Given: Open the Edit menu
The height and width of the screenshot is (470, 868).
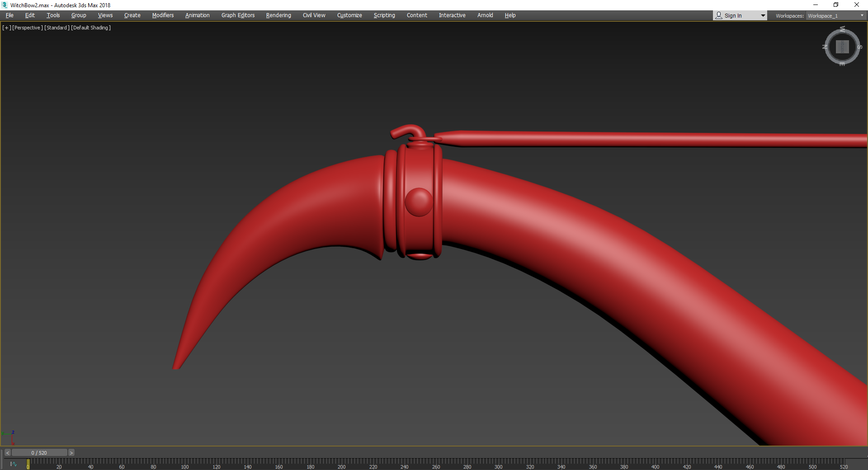Looking at the screenshot, I should (30, 15).
